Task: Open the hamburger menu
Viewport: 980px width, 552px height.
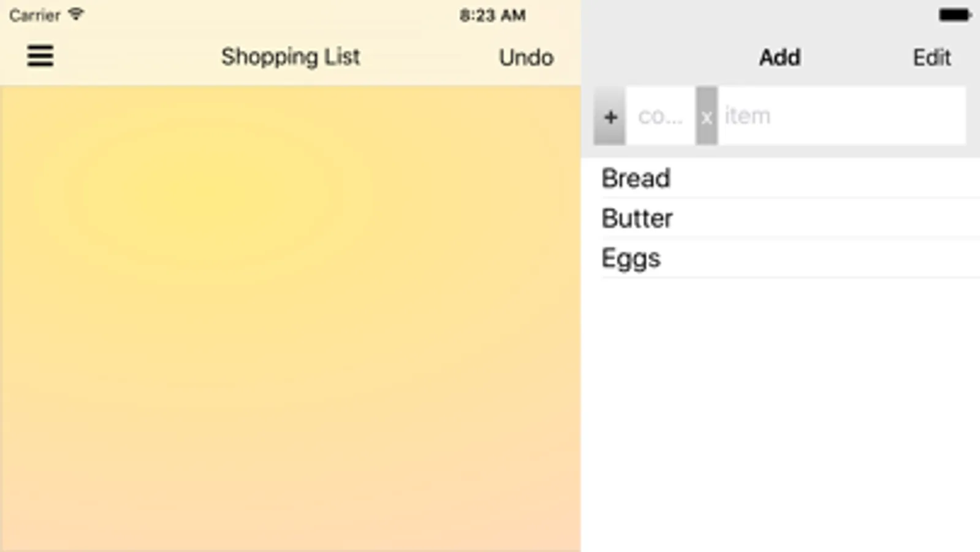Action: pyautogui.click(x=40, y=56)
